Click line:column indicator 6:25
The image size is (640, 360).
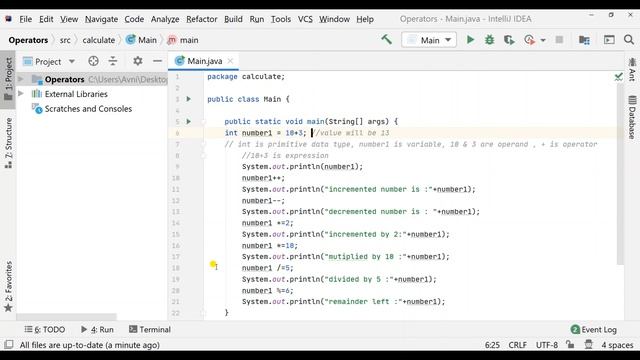492,345
